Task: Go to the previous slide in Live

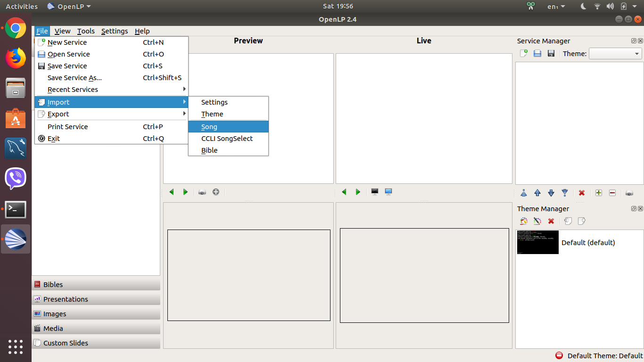Action: click(x=344, y=192)
